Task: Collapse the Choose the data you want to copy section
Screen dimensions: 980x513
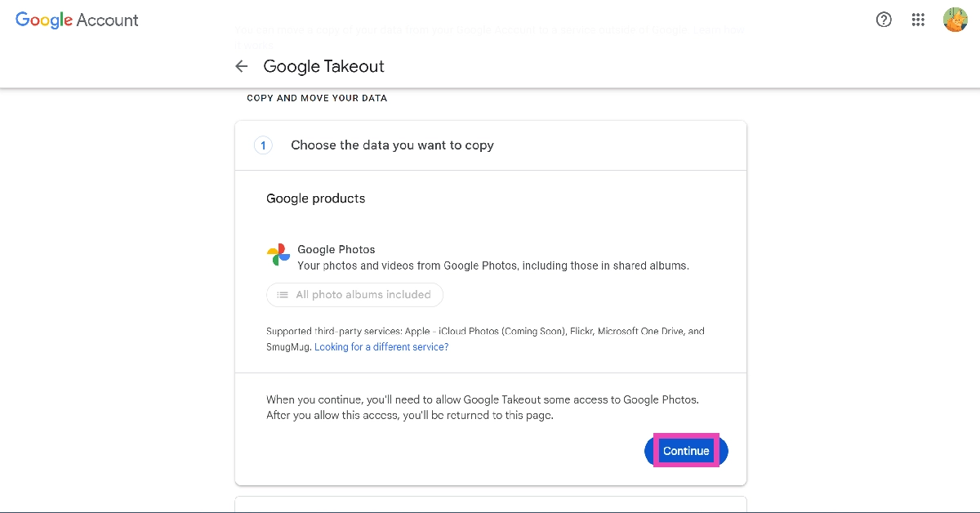Action: click(x=491, y=145)
